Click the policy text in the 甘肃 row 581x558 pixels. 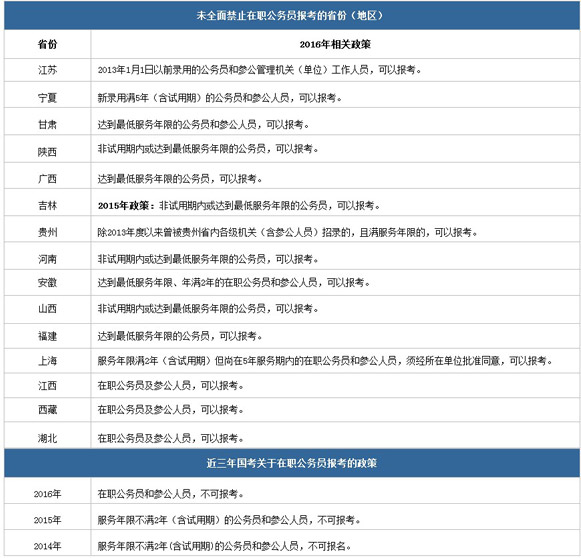coord(203,124)
